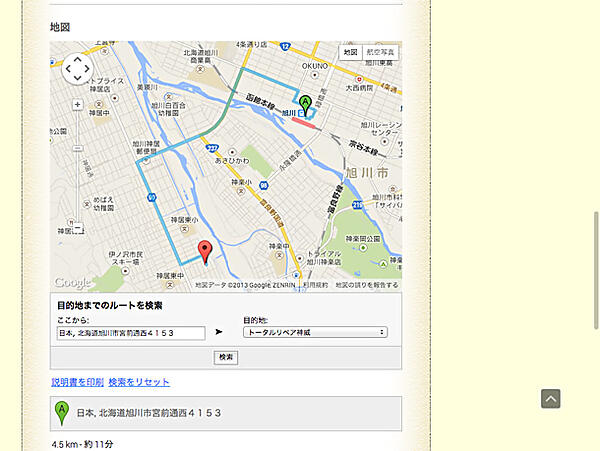Pan the map left with the arrow control
The width and height of the screenshot is (600, 451).
click(x=68, y=69)
